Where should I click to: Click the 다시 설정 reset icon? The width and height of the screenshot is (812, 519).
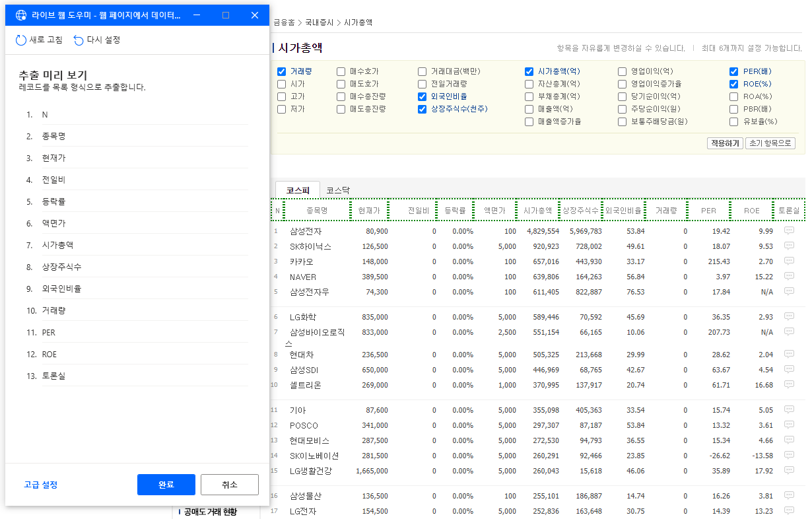point(79,40)
